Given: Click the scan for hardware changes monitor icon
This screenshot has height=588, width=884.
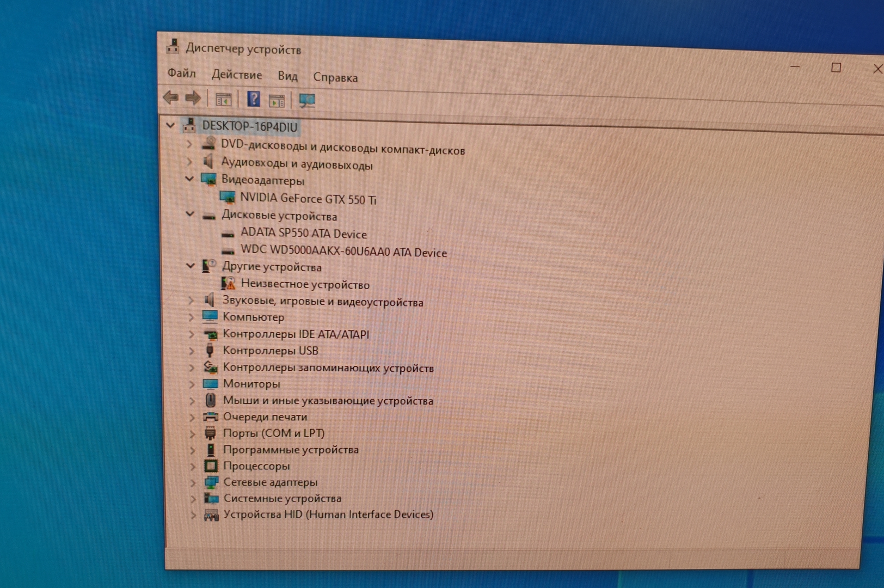Looking at the screenshot, I should 307,101.
